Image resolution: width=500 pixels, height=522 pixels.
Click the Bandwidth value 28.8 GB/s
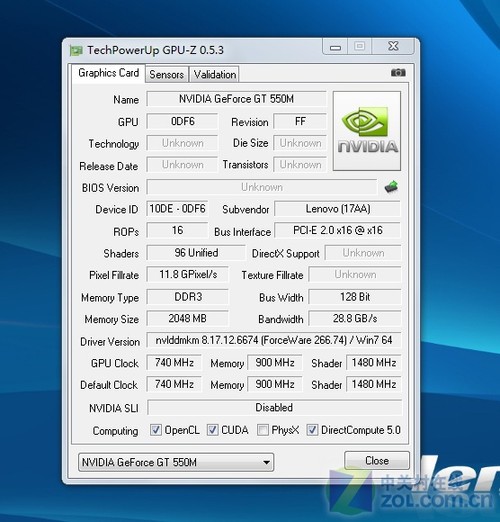click(355, 318)
